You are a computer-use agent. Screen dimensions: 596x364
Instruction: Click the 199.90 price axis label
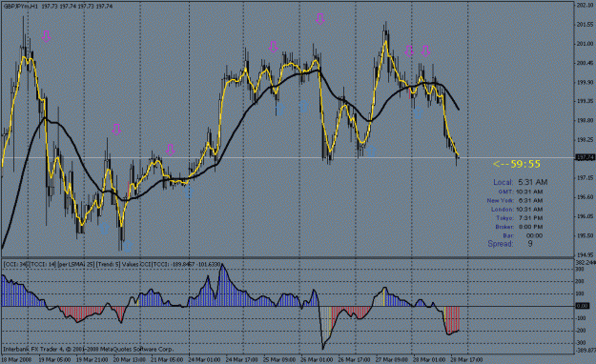(x=585, y=82)
